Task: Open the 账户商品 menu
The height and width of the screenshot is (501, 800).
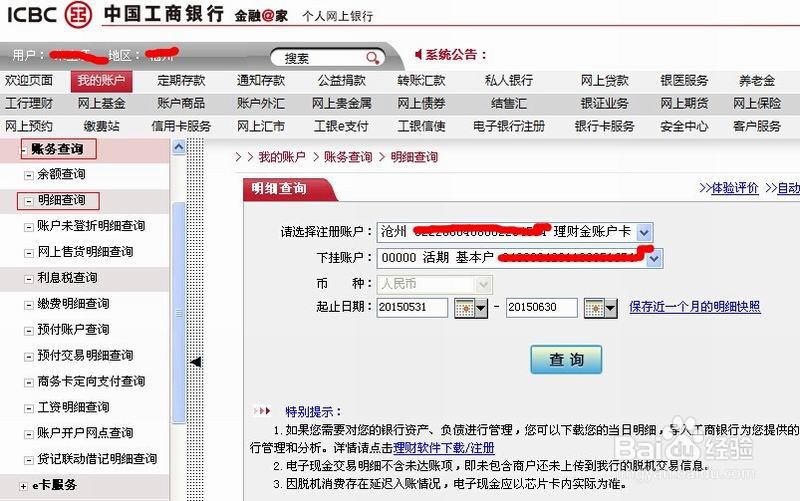Action: click(x=181, y=104)
